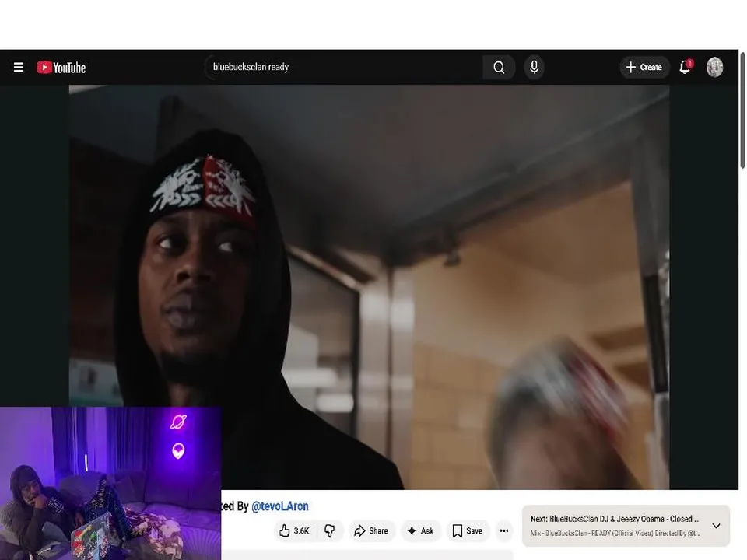Open the Create button
The image size is (747, 560).
[644, 67]
